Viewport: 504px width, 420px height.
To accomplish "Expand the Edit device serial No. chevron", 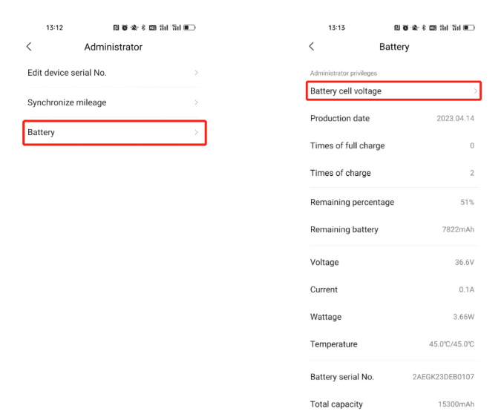I will [196, 73].
